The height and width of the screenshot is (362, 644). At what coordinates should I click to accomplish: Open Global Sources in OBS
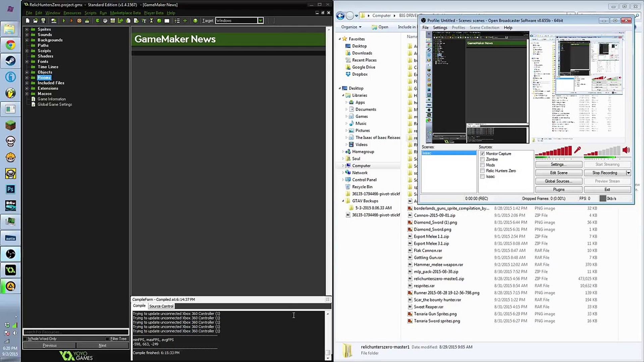coord(558,181)
